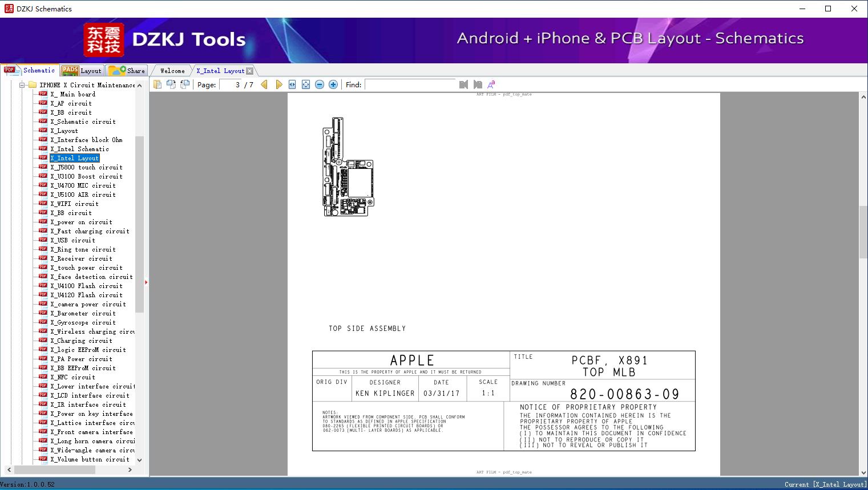Screen dimensions: 868x490
Task: Click PDF icon beside X_Barometer circuit
Action: coord(43,313)
